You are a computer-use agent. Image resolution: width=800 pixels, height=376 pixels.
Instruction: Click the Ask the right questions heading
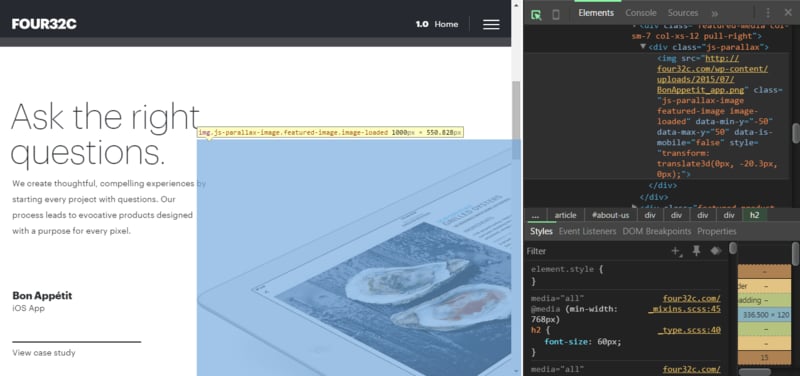coord(105,134)
